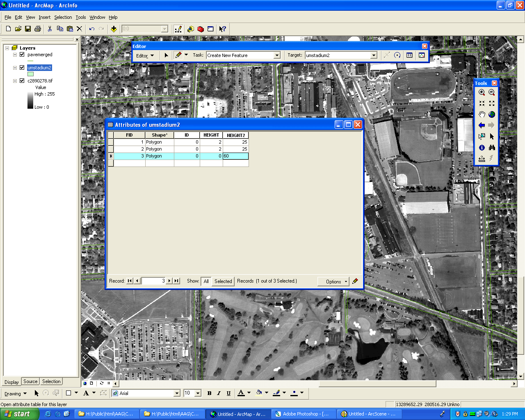Click the Save icon in toolbar
This screenshot has height=420, width=525.
click(x=28, y=29)
